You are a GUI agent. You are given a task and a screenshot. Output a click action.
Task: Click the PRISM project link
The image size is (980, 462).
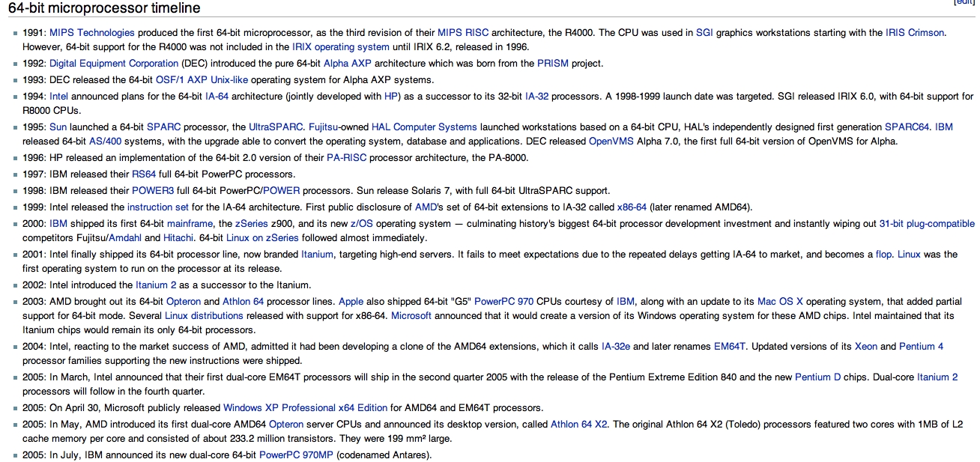click(553, 64)
